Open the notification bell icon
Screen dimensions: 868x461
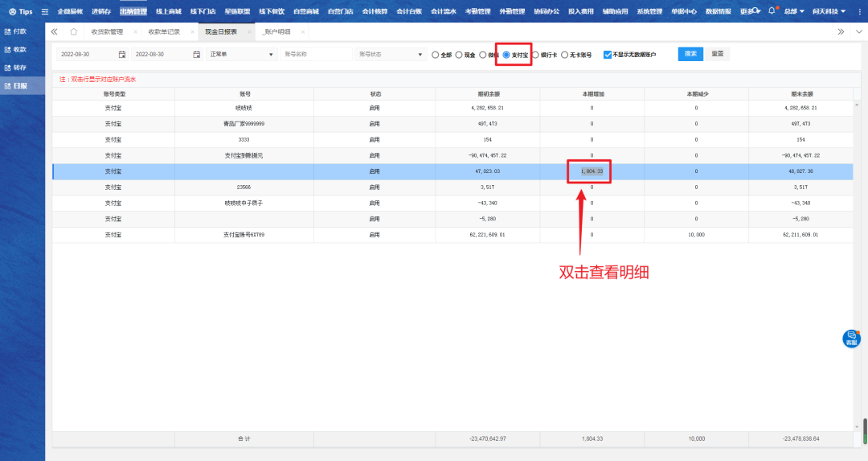tap(772, 11)
